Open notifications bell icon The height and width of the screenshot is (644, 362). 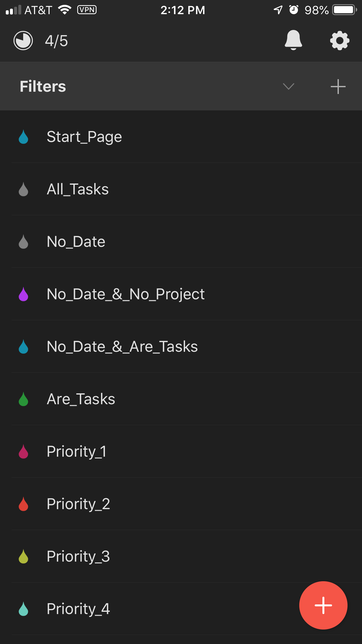[293, 41]
